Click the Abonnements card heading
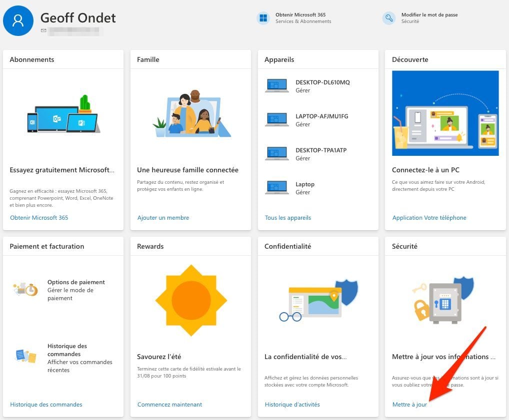 click(x=32, y=59)
